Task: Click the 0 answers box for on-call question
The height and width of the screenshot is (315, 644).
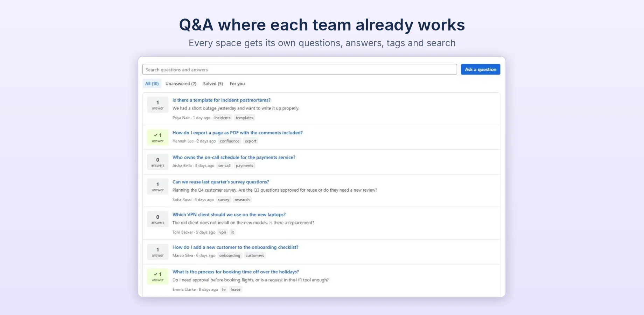Action: click(157, 162)
